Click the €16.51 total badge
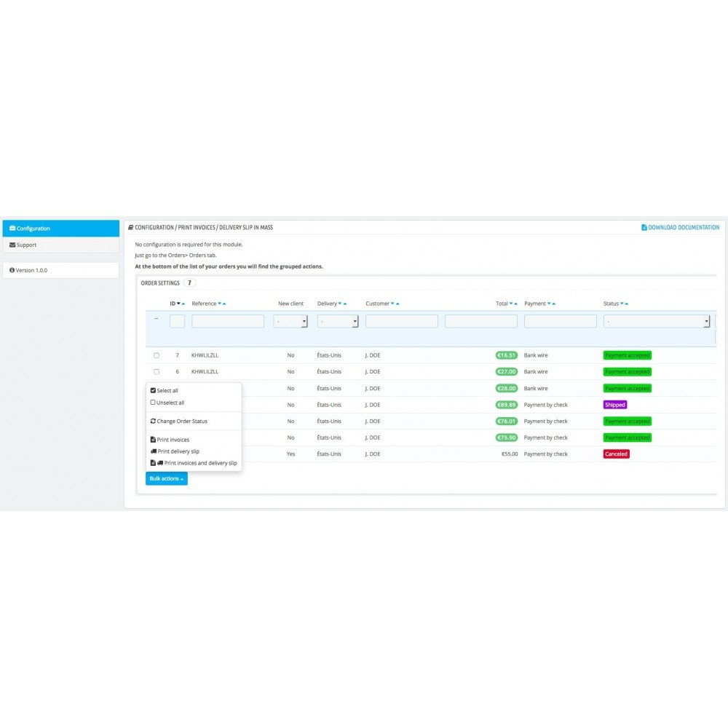Image resolution: width=728 pixels, height=728 pixels. [x=507, y=356]
